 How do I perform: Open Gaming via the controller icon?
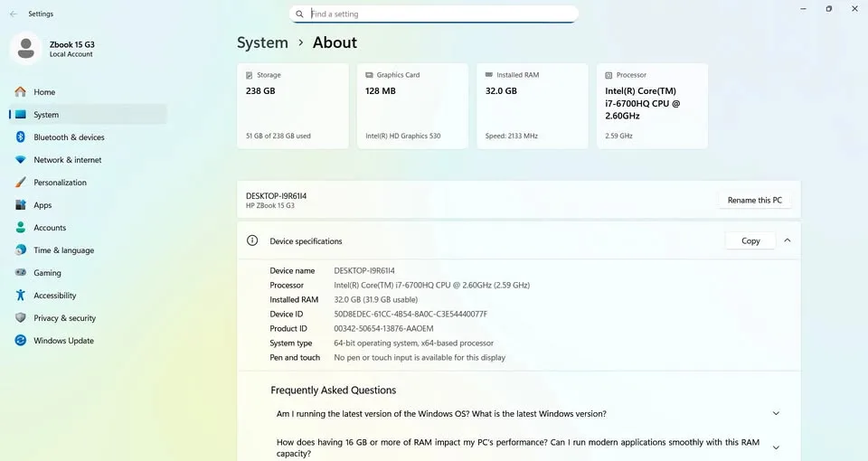pos(20,273)
